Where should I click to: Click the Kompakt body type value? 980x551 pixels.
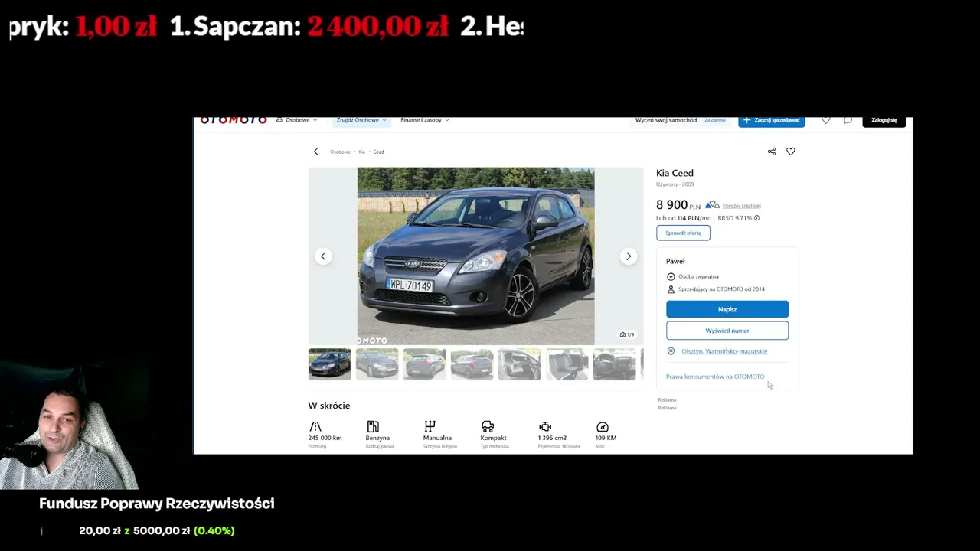(493, 438)
